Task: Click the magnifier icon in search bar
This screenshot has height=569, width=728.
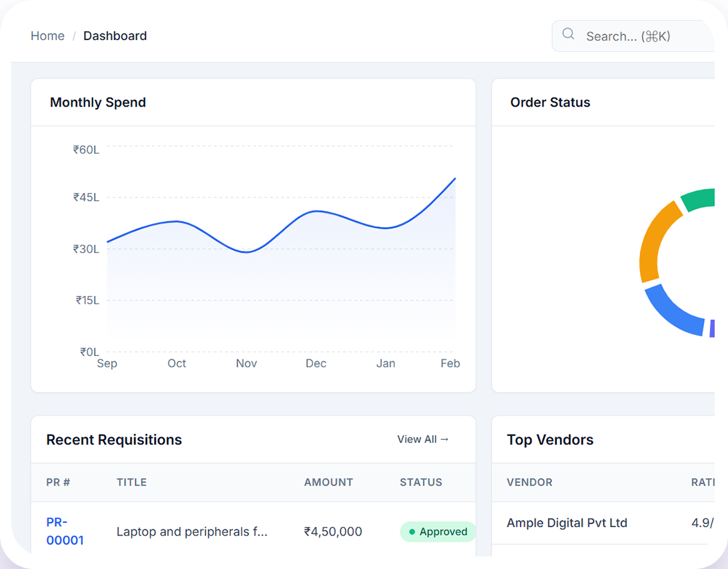Action: point(568,35)
